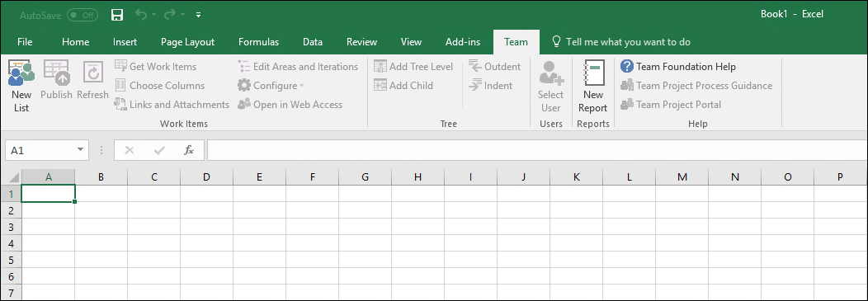
Task: Click Add Child in Tree group
Action: 403,85
